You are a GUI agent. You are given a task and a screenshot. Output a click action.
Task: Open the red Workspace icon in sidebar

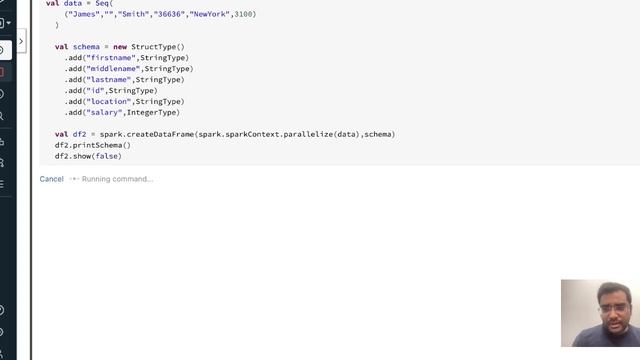3,72
